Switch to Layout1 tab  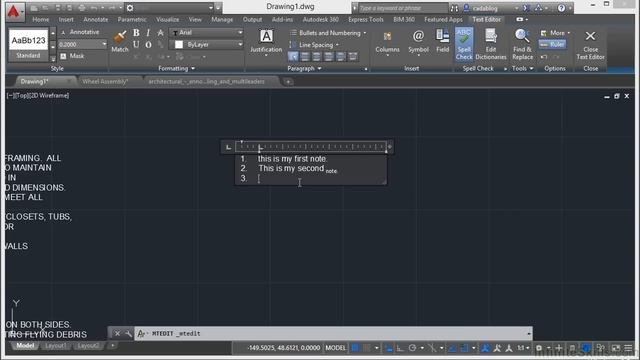(x=56, y=346)
